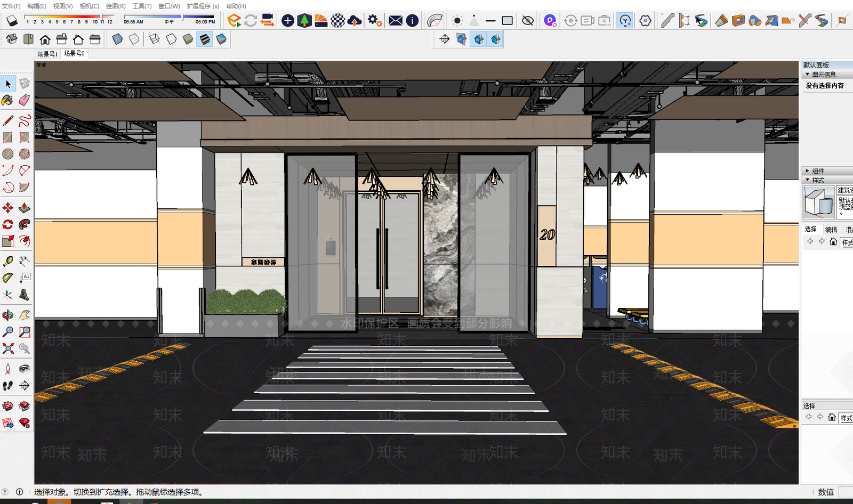The image size is (853, 504).
Task: Open the upper 选择 tab in styles panel
Action: [811, 229]
